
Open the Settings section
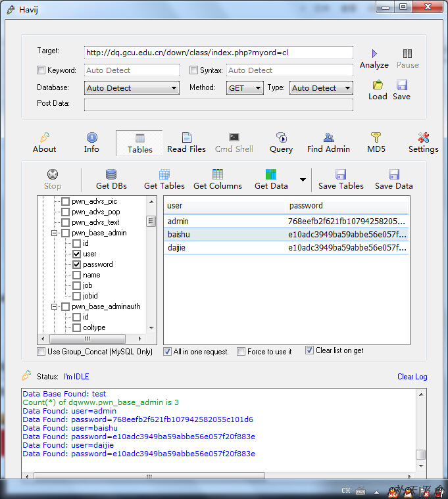423,143
